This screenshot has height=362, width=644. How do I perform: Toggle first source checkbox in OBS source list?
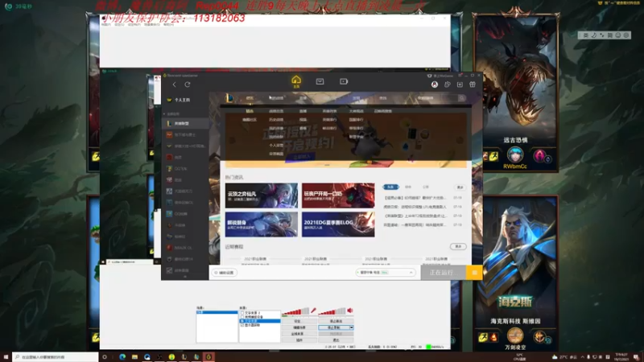pyautogui.click(x=242, y=313)
